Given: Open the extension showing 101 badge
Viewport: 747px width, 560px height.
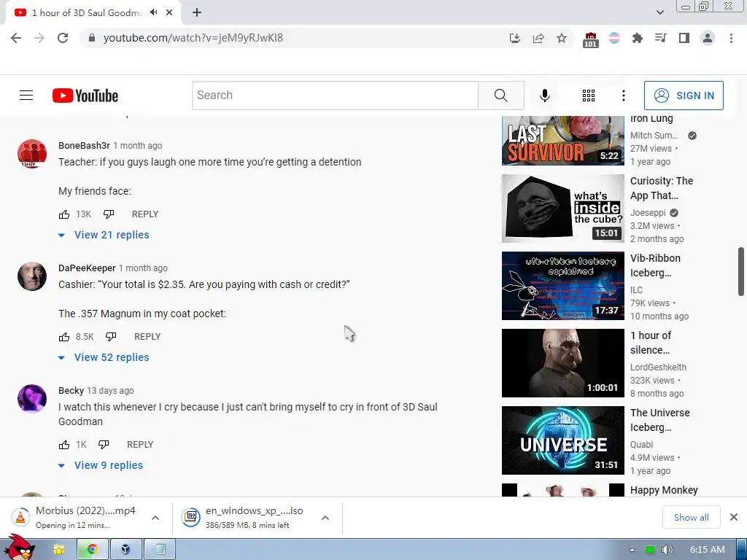Looking at the screenshot, I should [590, 39].
